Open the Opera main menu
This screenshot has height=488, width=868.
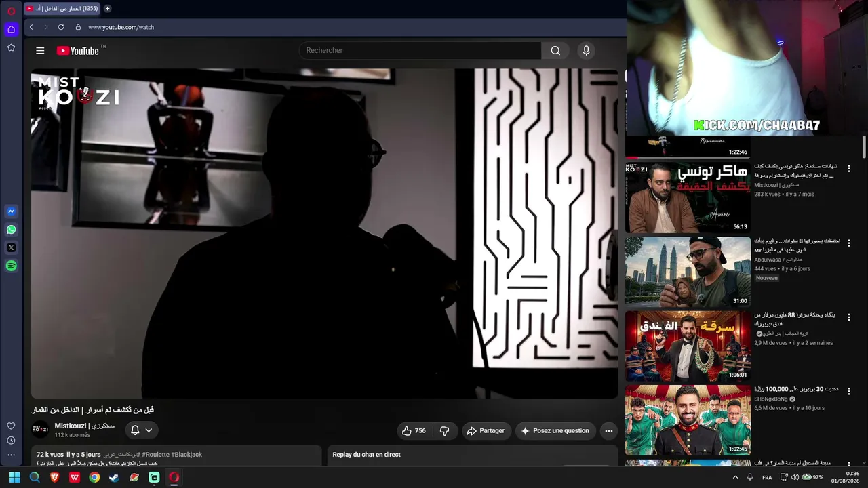click(x=11, y=11)
